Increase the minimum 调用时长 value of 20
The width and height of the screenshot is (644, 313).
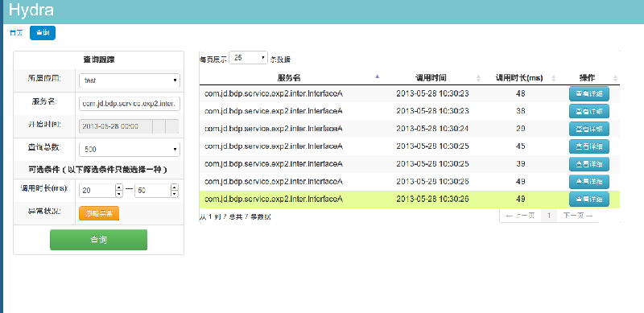click(x=119, y=187)
